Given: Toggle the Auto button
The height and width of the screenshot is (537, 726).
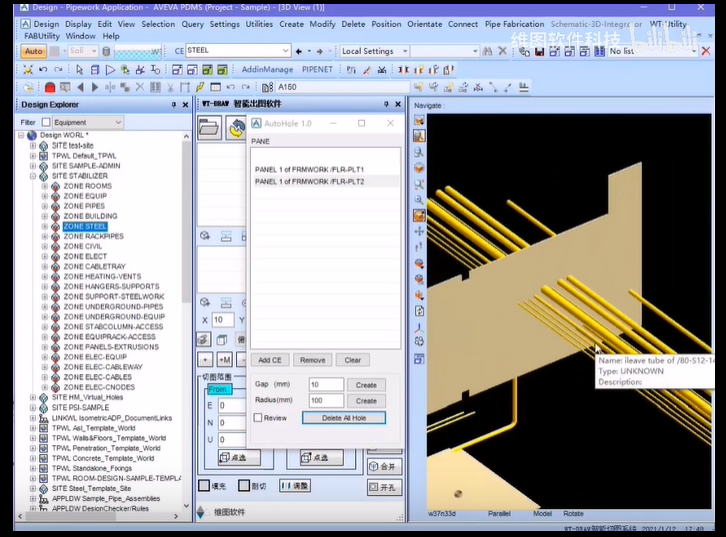Looking at the screenshot, I should [33, 51].
